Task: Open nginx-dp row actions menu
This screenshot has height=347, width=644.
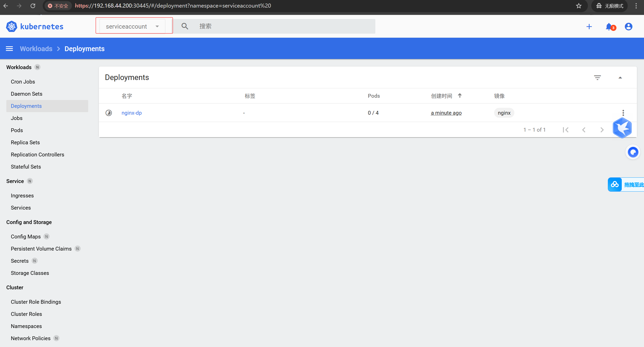Action: 623,113
